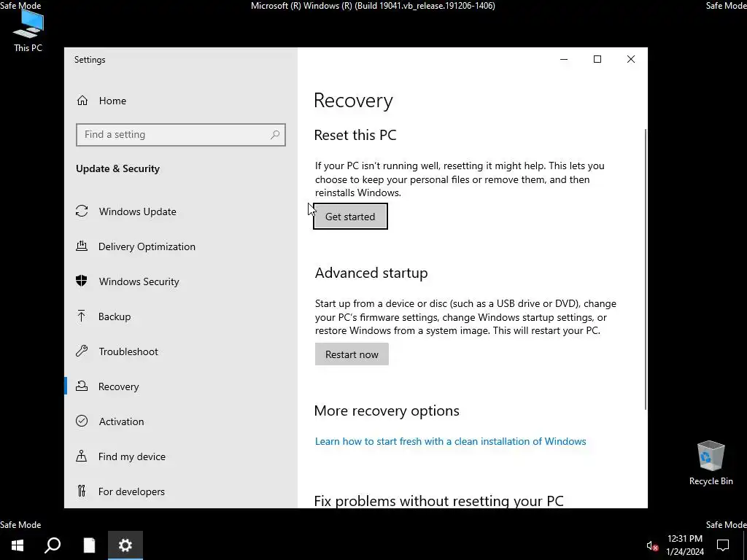Click Get started under Reset this PC
Image resolution: width=747 pixels, height=560 pixels.
350,216
